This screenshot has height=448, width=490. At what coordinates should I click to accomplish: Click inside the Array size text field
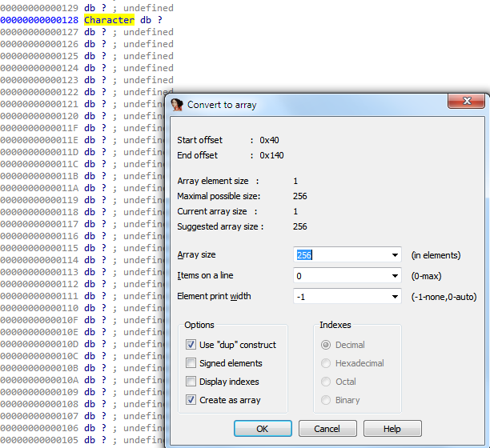point(340,255)
